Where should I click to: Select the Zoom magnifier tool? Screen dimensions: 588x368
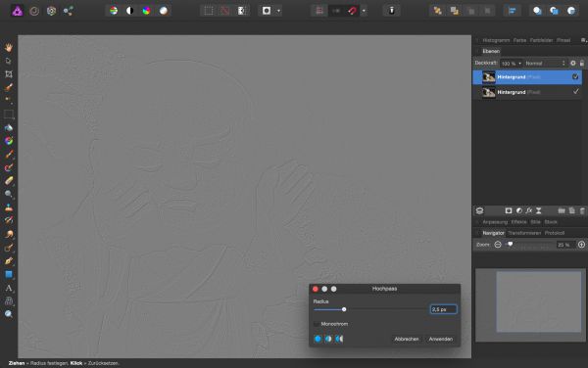tap(9, 314)
